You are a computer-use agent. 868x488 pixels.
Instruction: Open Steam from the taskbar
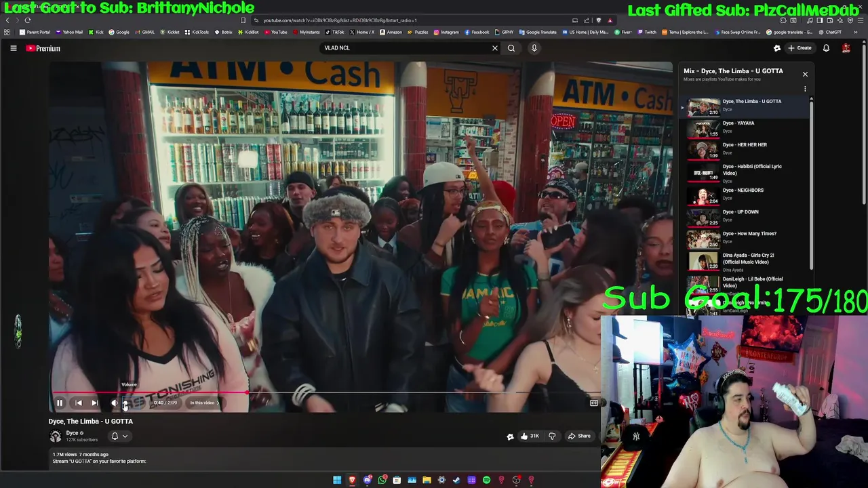(x=456, y=480)
